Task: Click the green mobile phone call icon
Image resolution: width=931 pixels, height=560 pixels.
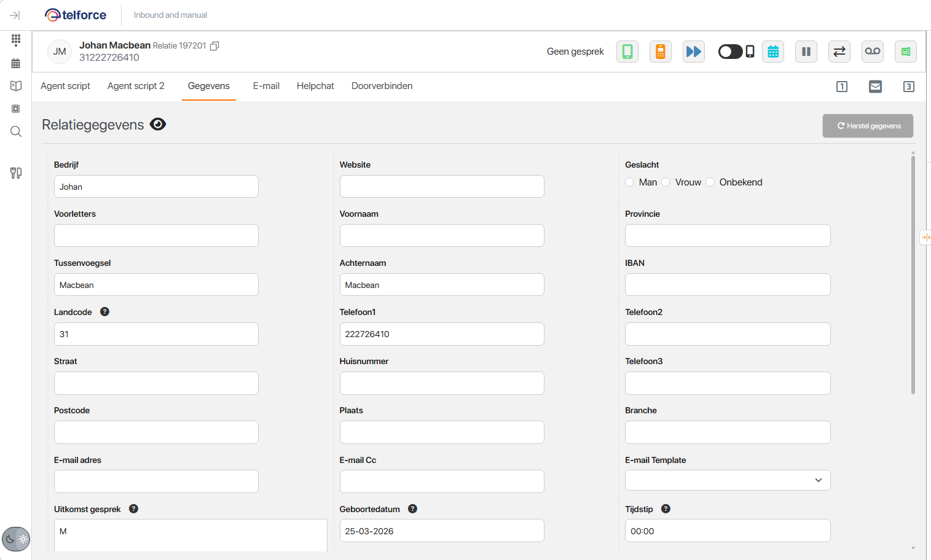Action: 627,52
